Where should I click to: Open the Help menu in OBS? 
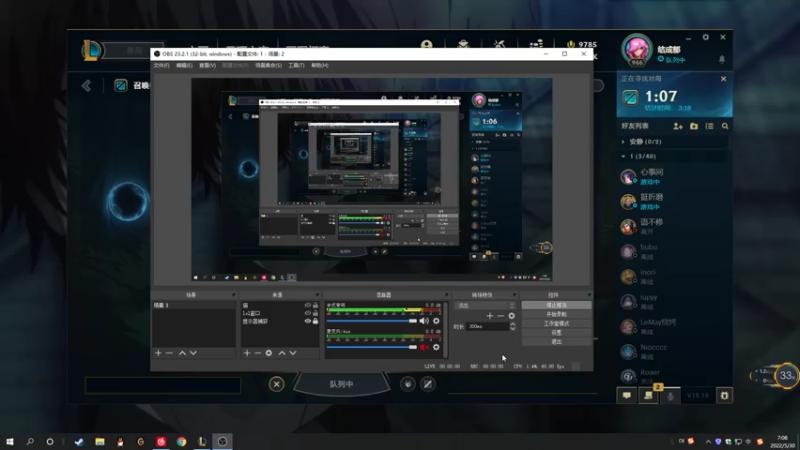pos(319,65)
